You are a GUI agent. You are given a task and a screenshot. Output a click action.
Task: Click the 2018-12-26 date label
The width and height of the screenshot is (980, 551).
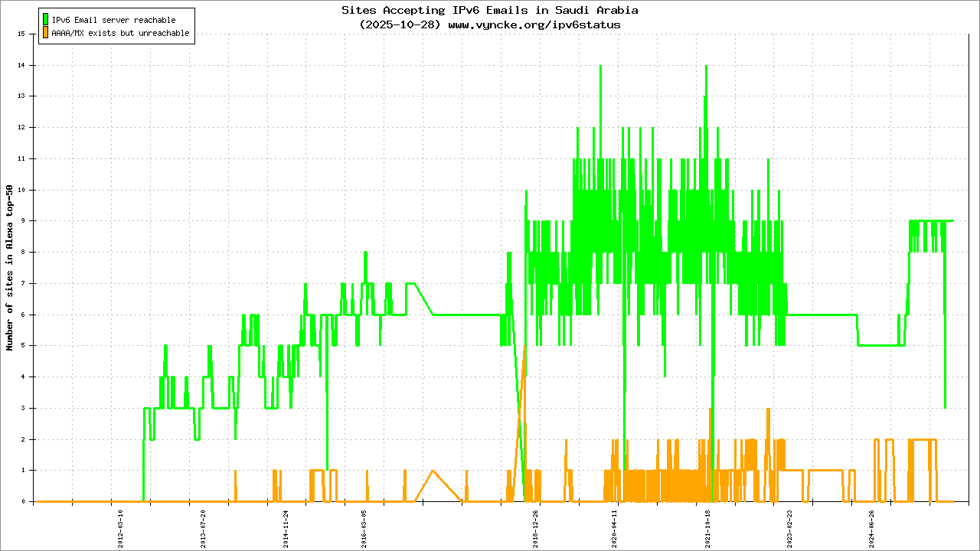pyautogui.click(x=535, y=527)
